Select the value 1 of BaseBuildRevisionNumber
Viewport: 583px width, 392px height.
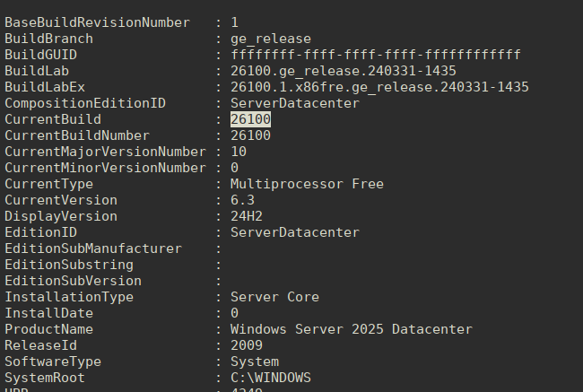pos(235,22)
